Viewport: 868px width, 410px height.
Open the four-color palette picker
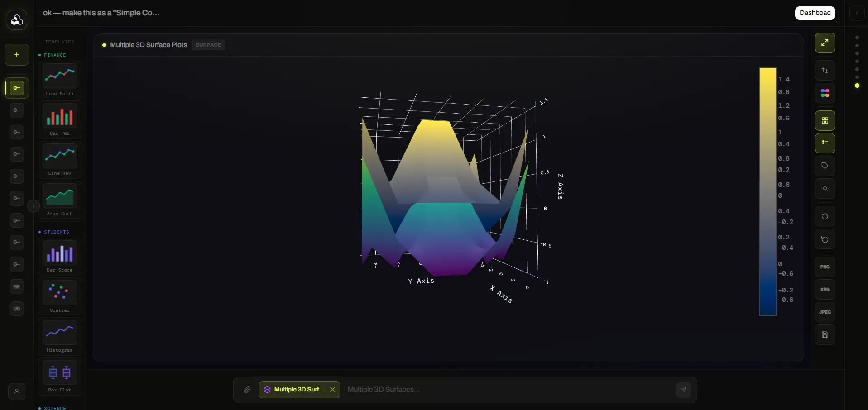825,93
